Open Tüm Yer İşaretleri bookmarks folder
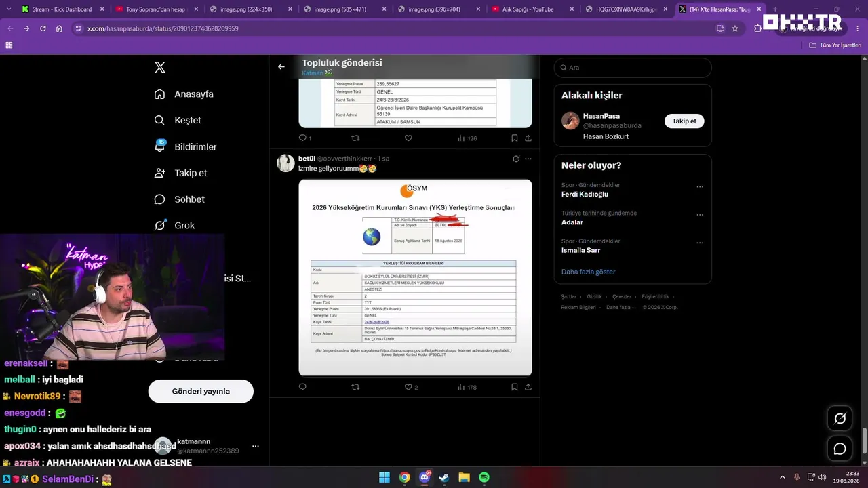The image size is (868, 488). point(835,45)
